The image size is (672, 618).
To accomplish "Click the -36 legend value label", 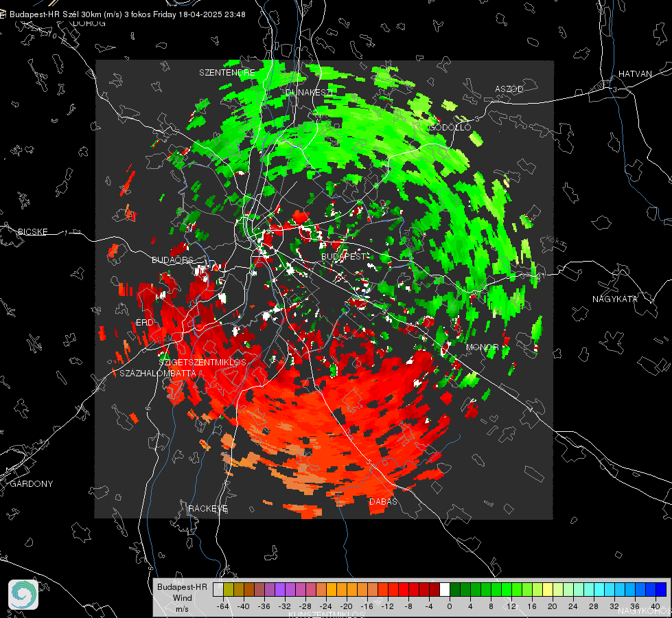I will pos(264,606).
